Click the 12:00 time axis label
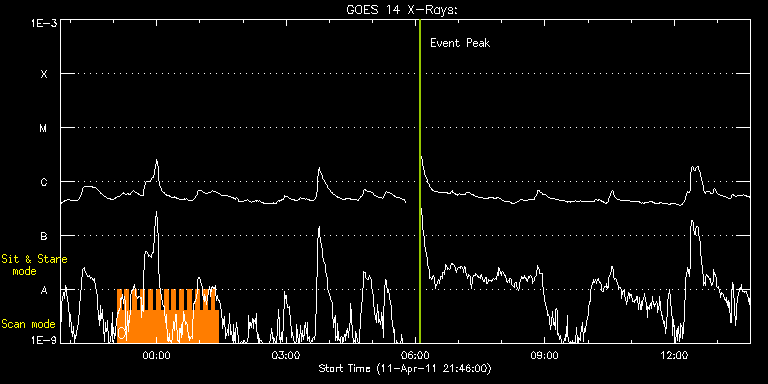 pos(675,355)
